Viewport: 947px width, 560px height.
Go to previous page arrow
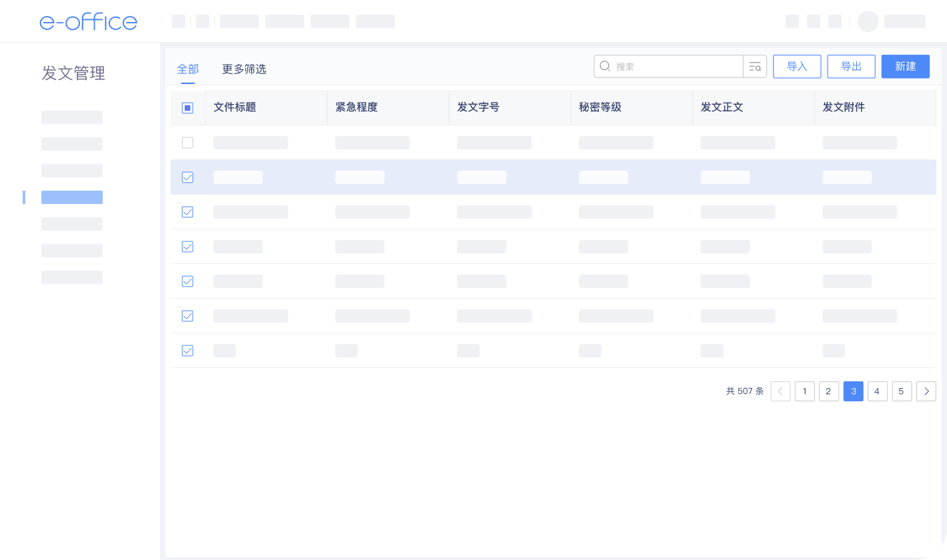(780, 391)
